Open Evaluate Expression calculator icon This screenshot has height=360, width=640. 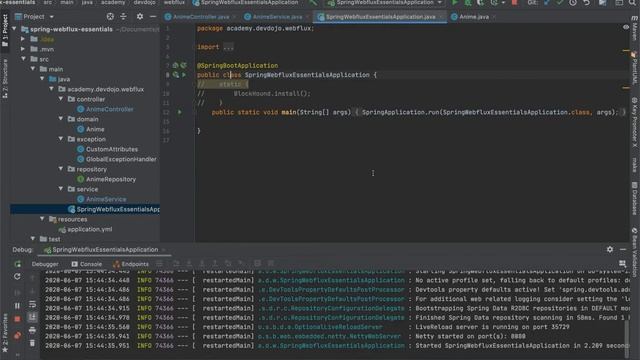coord(258,264)
